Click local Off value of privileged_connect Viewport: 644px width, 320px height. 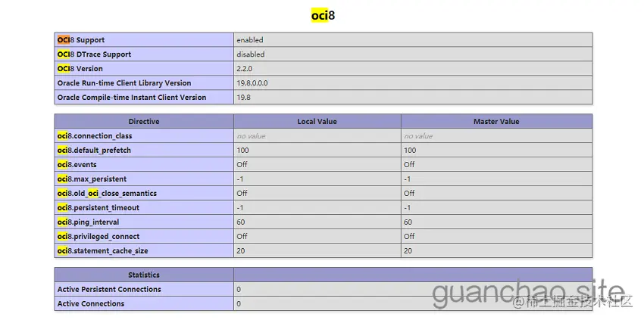click(242, 236)
